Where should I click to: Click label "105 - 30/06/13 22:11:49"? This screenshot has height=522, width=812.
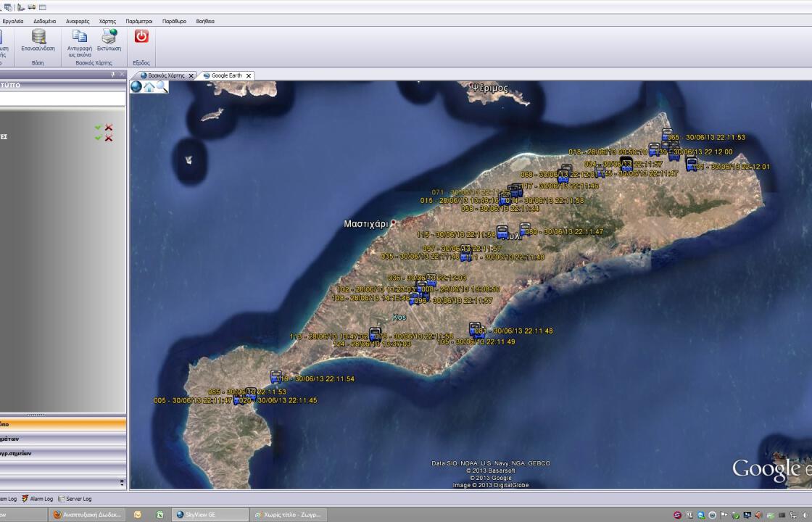coord(476,341)
